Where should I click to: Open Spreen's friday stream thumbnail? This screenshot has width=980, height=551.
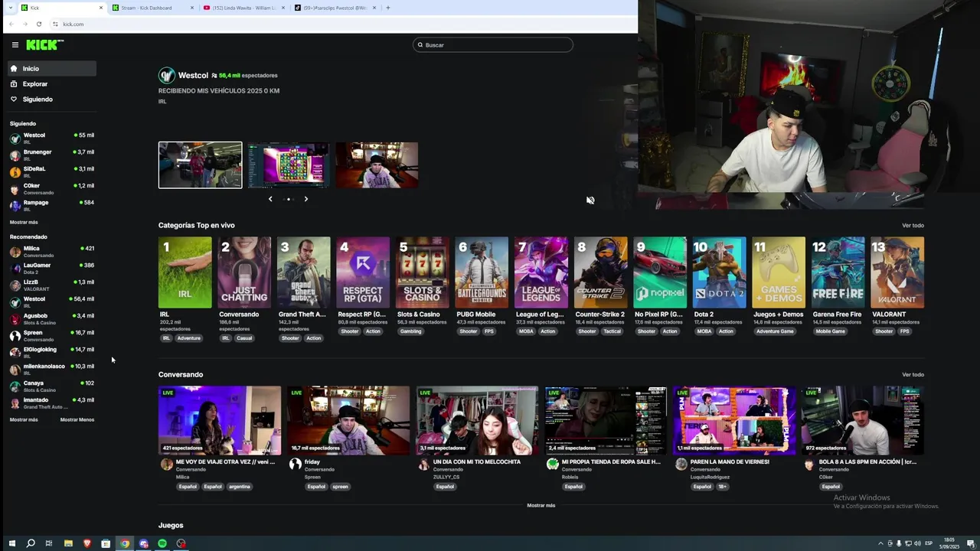348,420
